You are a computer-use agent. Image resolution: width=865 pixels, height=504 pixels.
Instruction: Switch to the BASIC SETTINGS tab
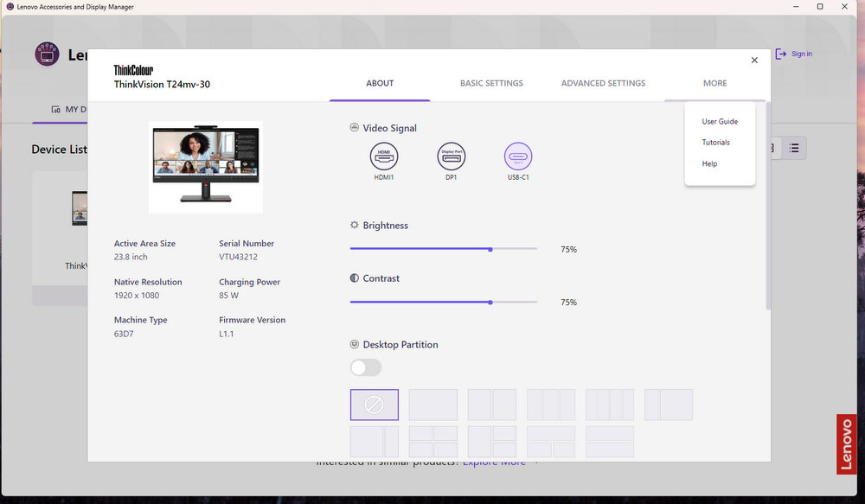click(491, 83)
